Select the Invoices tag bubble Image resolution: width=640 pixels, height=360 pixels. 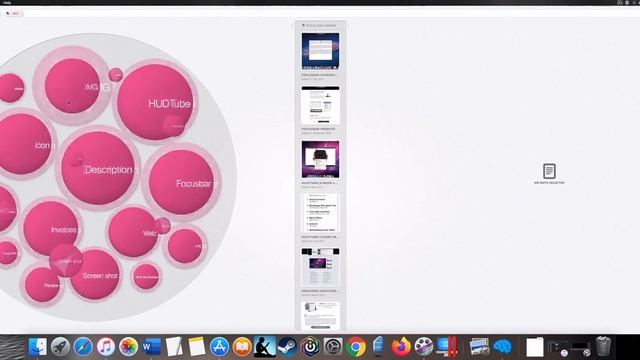click(x=51, y=228)
